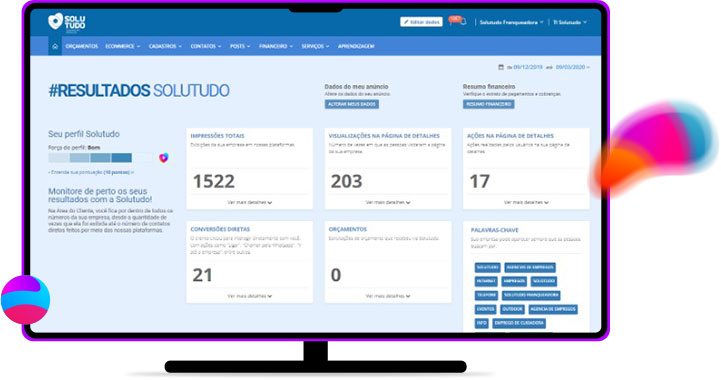Open the Orçamentos menu item
This screenshot has width=721, height=380.
[82, 46]
